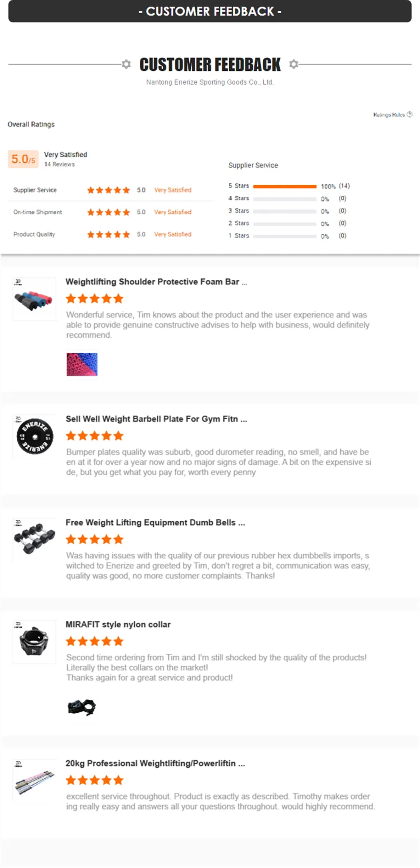The height and width of the screenshot is (868, 420).
Task: Click the Ratings Rules help icon
Action: point(410,114)
